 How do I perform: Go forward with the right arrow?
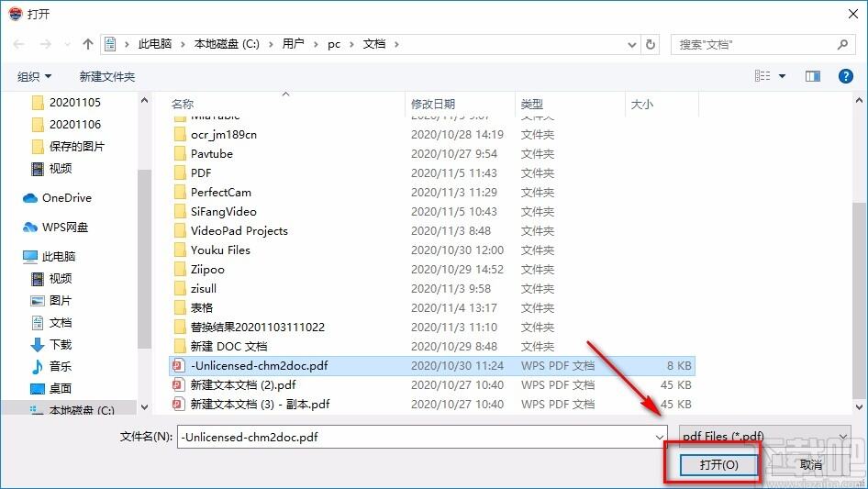click(46, 44)
